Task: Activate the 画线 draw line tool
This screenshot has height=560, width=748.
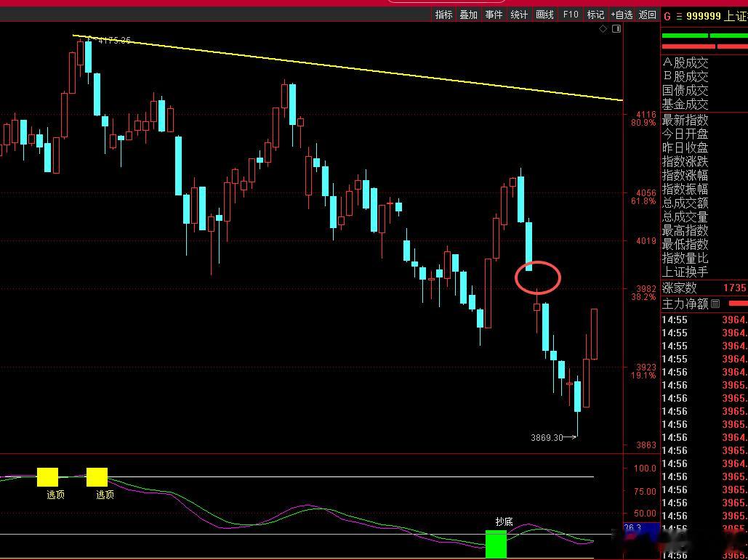Action: (x=544, y=15)
